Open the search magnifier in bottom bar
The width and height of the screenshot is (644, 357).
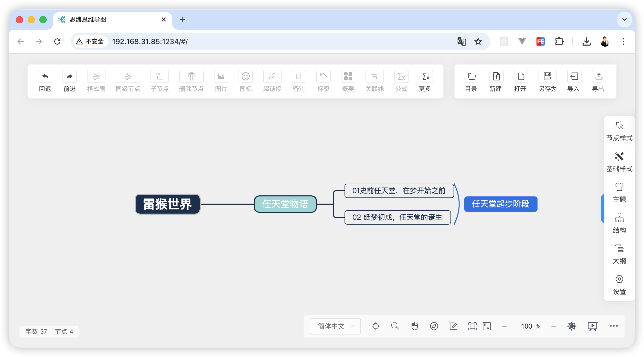395,326
